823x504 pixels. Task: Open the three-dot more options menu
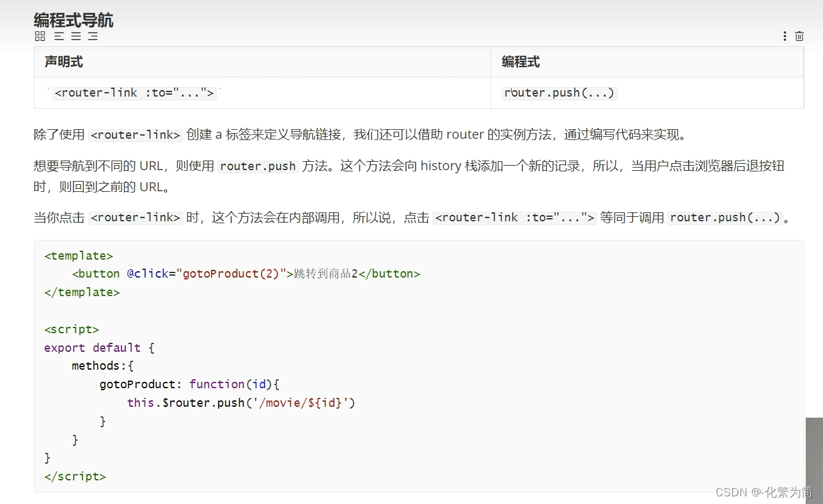pos(785,36)
